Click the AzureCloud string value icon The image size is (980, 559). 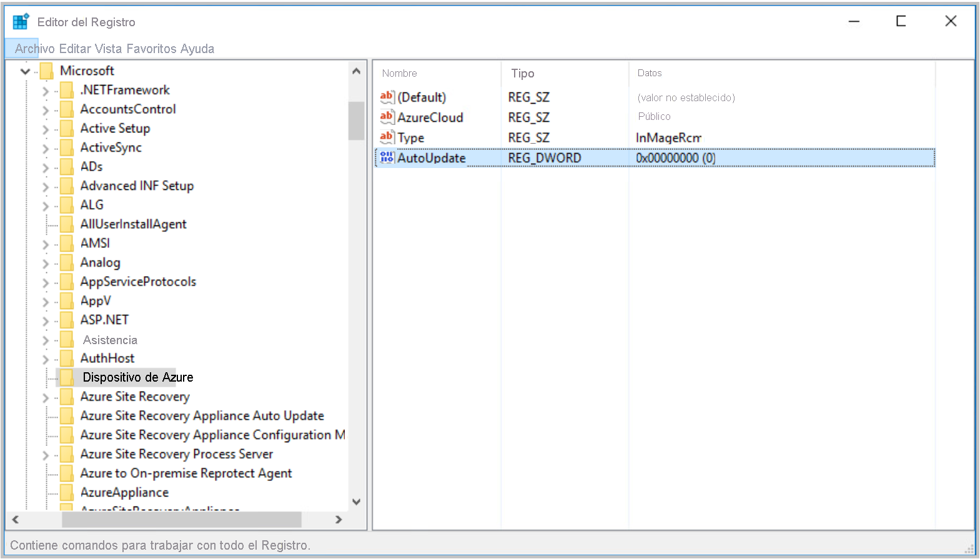click(x=387, y=117)
